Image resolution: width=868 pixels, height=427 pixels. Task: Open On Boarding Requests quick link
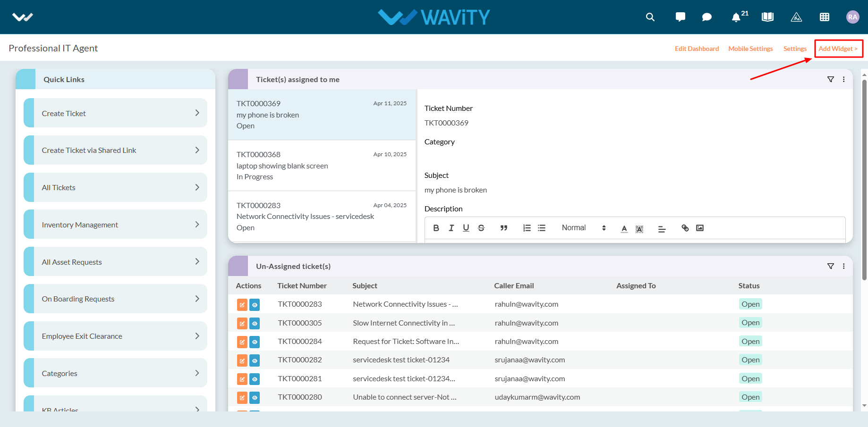point(115,299)
